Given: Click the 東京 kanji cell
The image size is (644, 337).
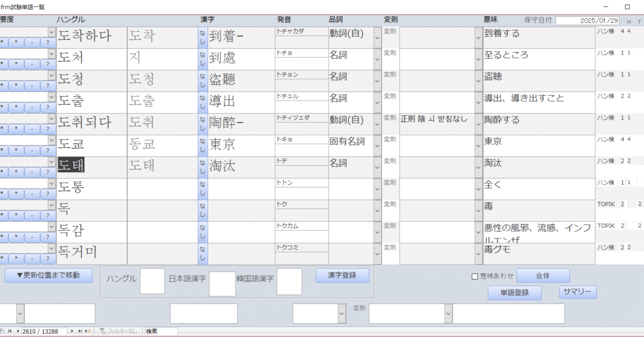Looking at the screenshot, I should click(x=241, y=146).
